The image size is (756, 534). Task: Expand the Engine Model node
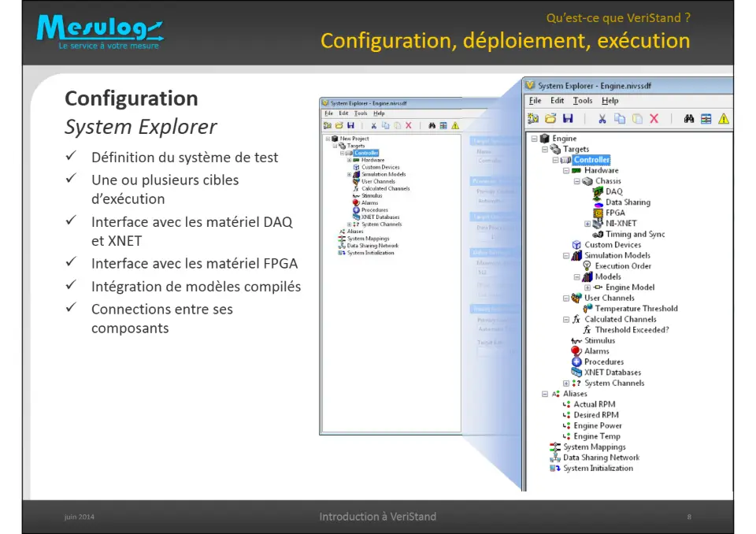coord(587,287)
